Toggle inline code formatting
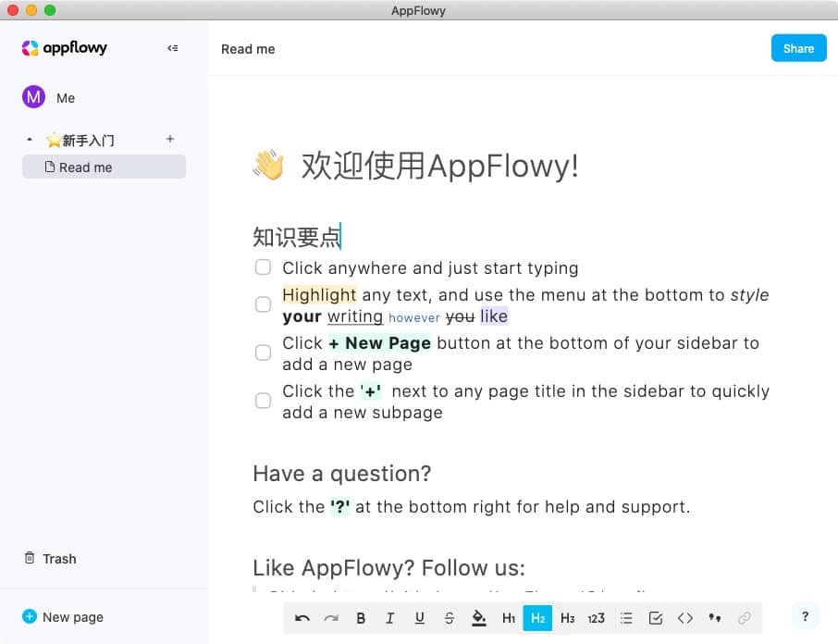 685,618
